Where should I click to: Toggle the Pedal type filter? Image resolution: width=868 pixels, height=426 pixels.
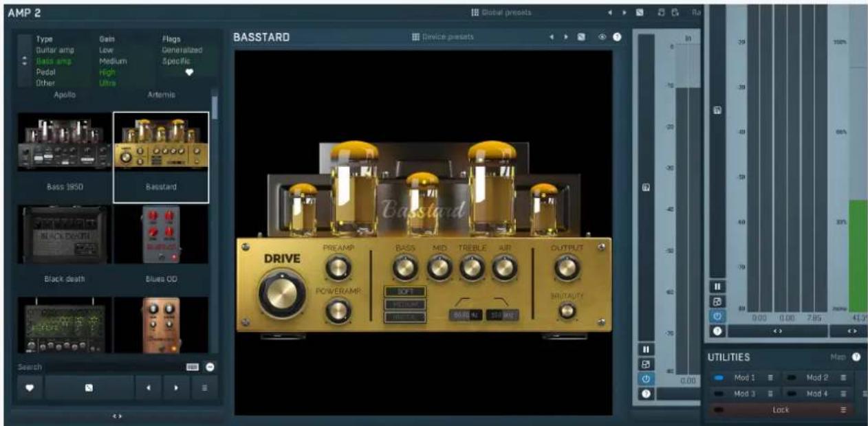[x=45, y=72]
